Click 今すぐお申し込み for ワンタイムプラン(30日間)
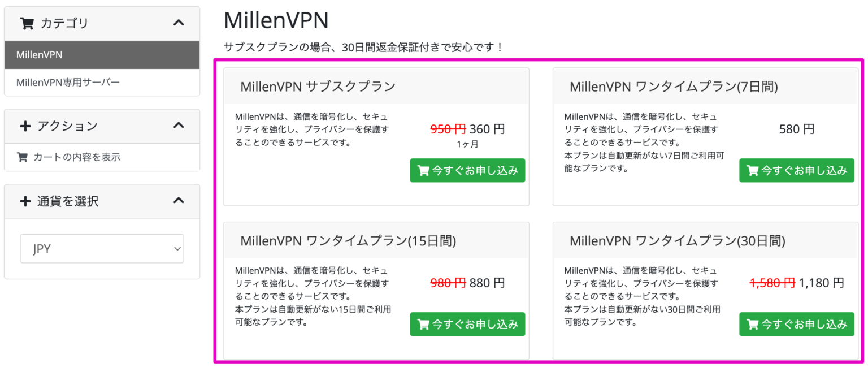 (797, 324)
